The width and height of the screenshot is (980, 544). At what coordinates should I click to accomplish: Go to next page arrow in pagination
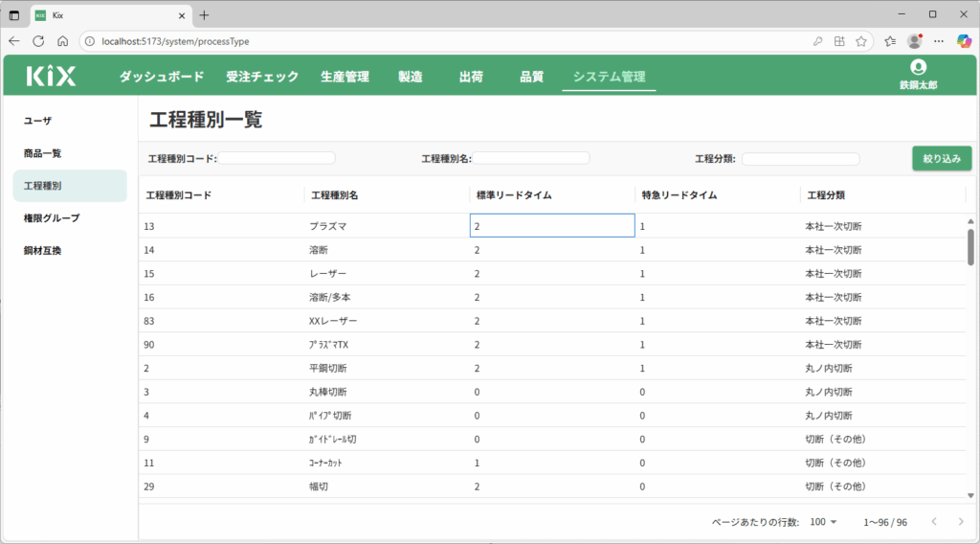[961, 522]
